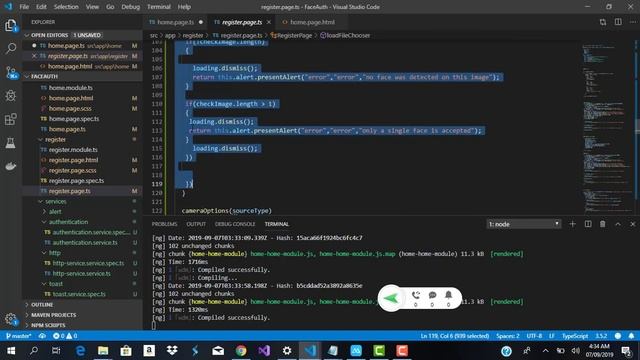The image size is (640, 360).
Task: Open editor More Actions menu
Action: [632, 22]
